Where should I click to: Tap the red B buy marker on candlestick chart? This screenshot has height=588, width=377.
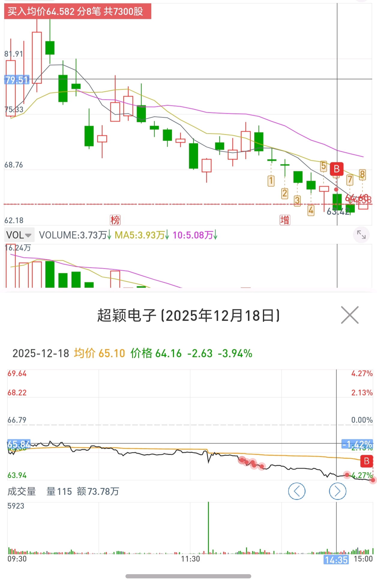pos(336,169)
